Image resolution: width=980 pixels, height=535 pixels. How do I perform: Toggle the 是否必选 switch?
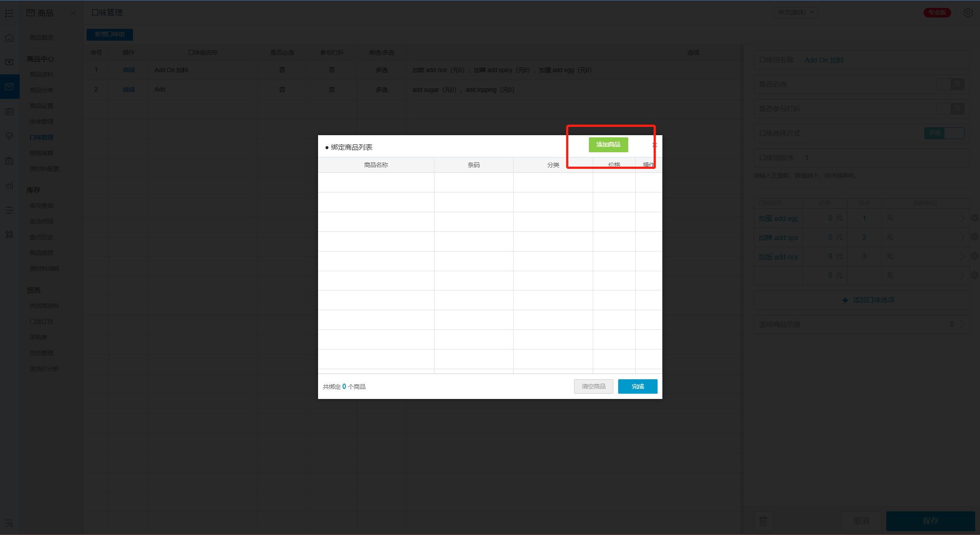(x=950, y=84)
